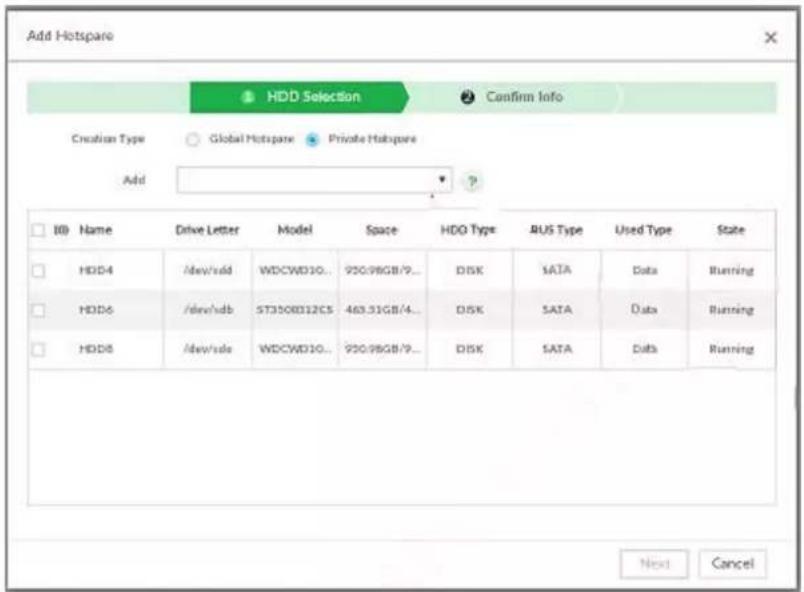This screenshot has height=592, width=804.
Task: Select the Global Hotspare radio button
Action: 192,139
